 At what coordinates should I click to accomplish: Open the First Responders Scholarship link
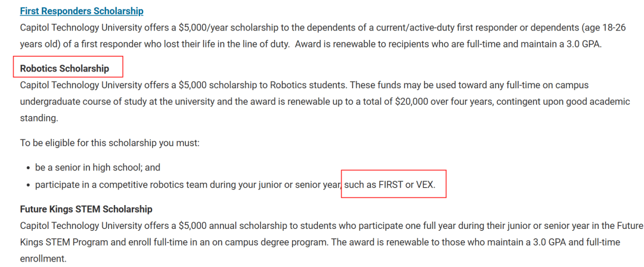(82, 11)
